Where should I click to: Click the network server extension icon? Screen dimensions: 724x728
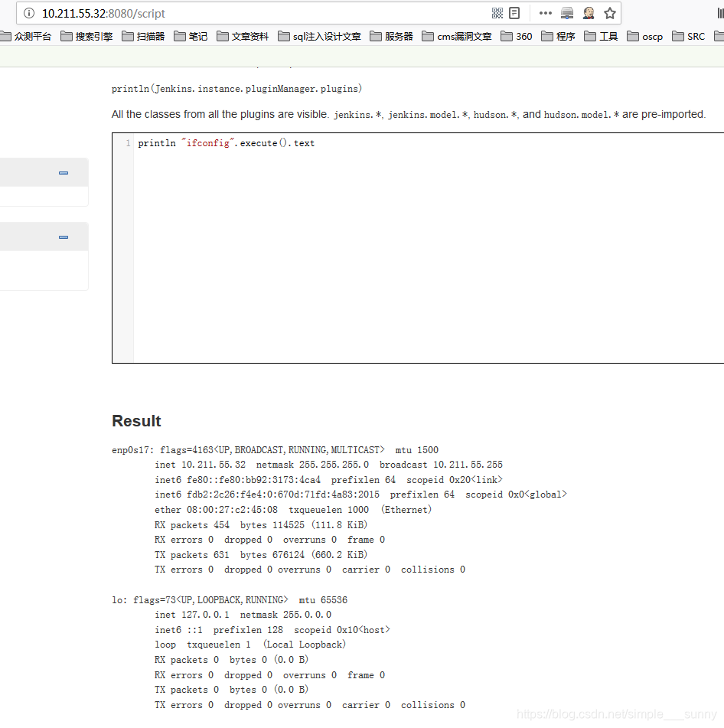[x=567, y=13]
